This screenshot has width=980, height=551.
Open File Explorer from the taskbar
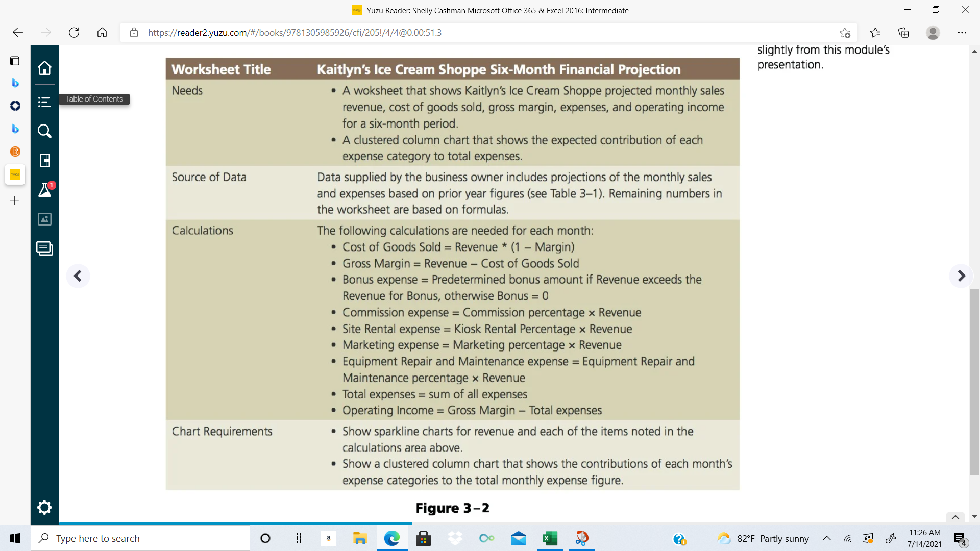[x=360, y=538]
